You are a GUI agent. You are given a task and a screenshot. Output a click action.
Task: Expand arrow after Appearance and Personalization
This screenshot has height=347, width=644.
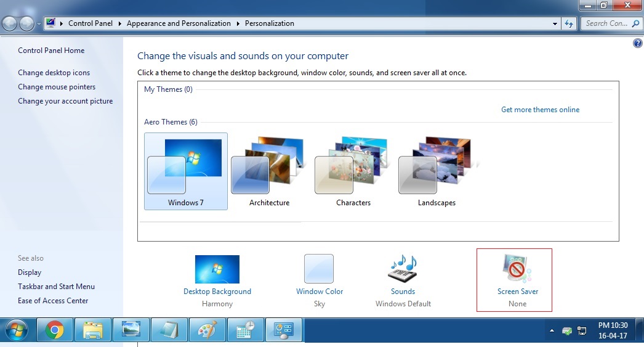pyautogui.click(x=238, y=23)
